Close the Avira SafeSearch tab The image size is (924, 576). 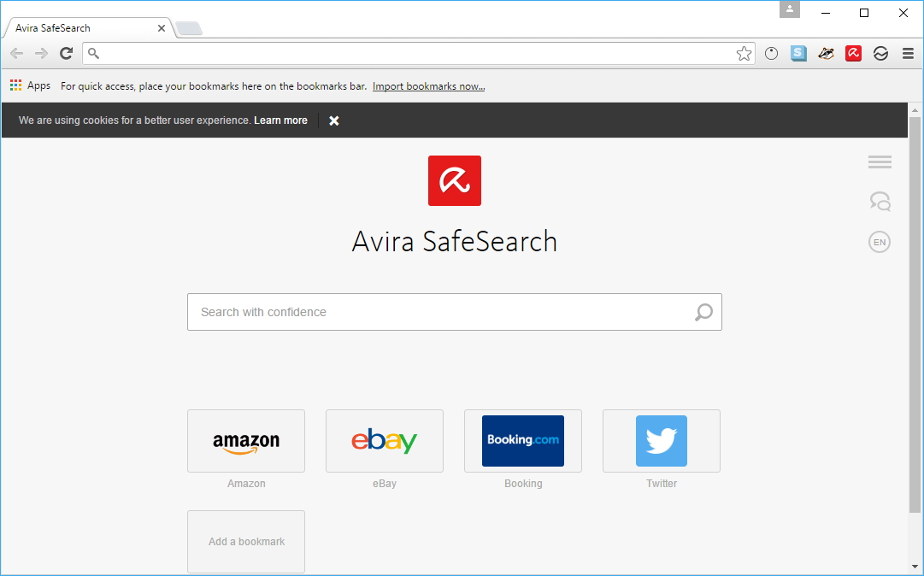(x=162, y=27)
